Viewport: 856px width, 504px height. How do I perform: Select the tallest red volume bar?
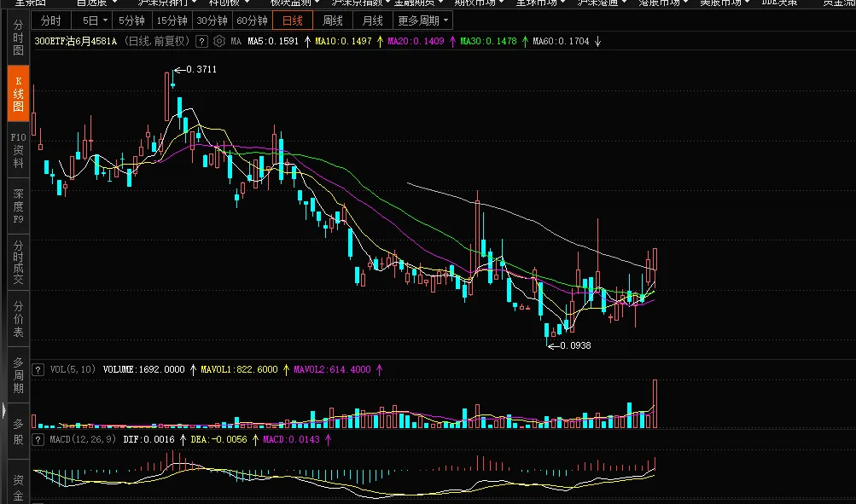pos(655,403)
